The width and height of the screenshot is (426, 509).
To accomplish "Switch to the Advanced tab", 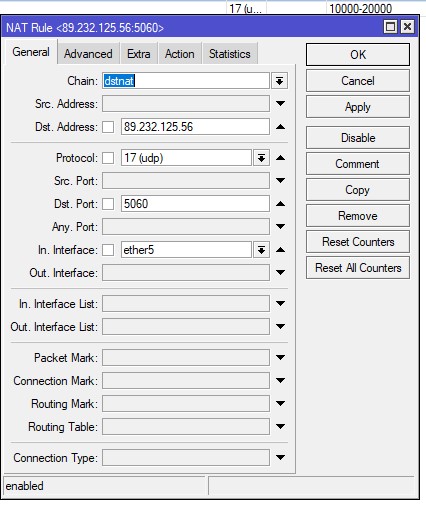I will pyautogui.click(x=88, y=53).
